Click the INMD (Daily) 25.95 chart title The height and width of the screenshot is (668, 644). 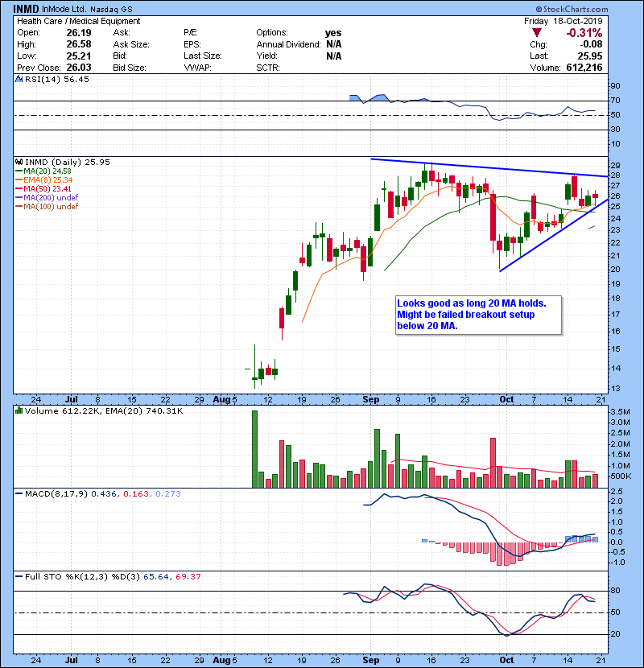coord(68,162)
